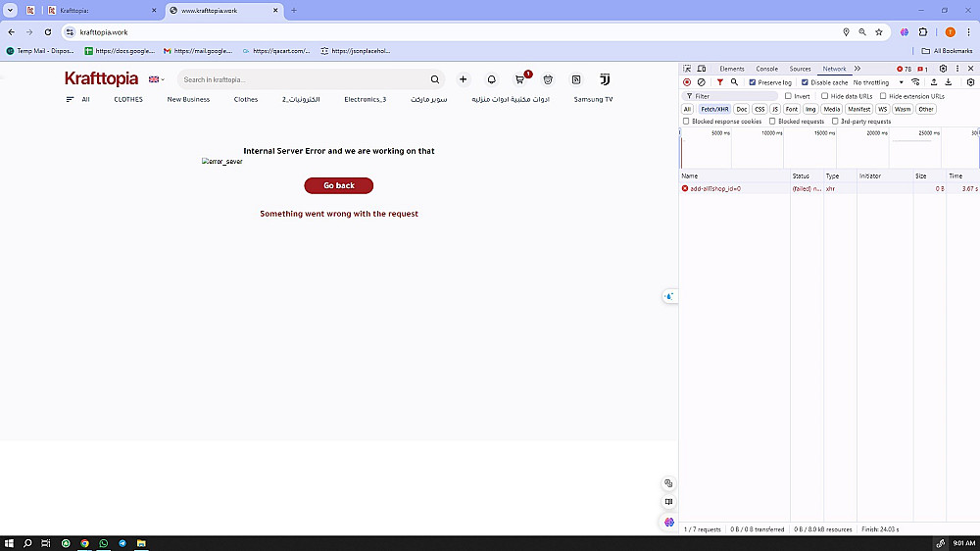Click the Go back button
980x551 pixels.
tap(339, 185)
